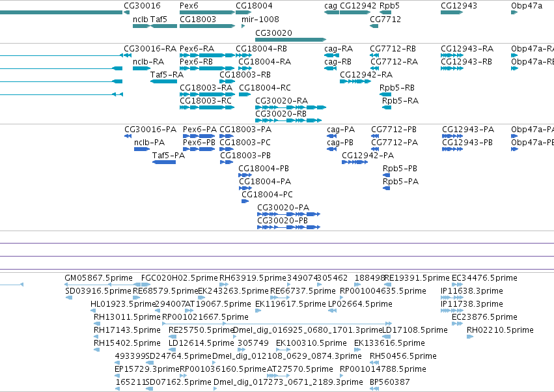The image size is (554, 392).
Task: Select transcript cag-RB
Action: click(x=338, y=62)
